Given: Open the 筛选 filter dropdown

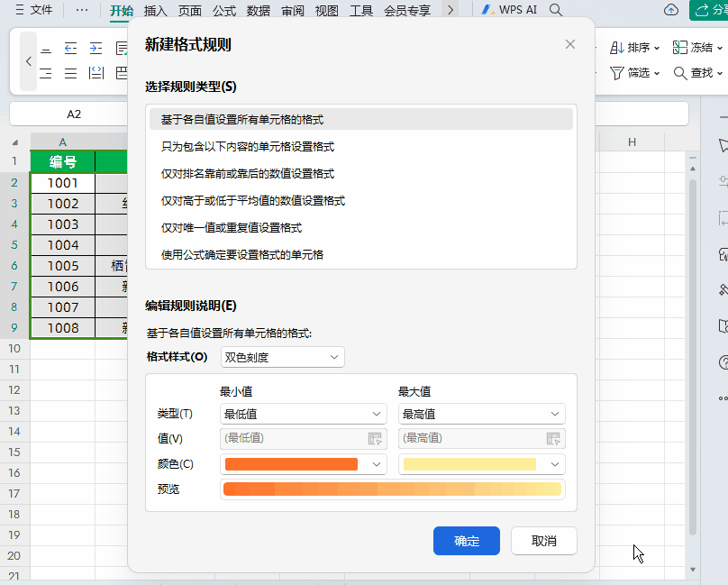Looking at the screenshot, I should coord(634,73).
